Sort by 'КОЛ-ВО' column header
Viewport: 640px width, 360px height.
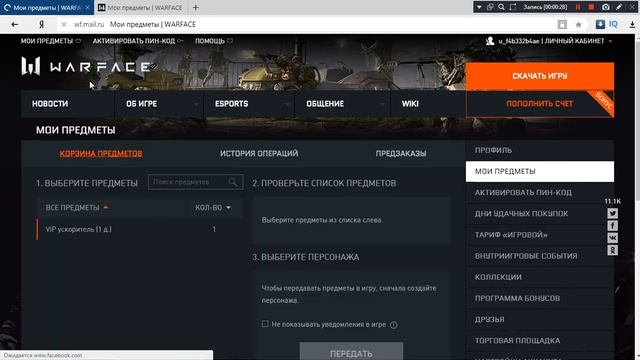(x=213, y=208)
